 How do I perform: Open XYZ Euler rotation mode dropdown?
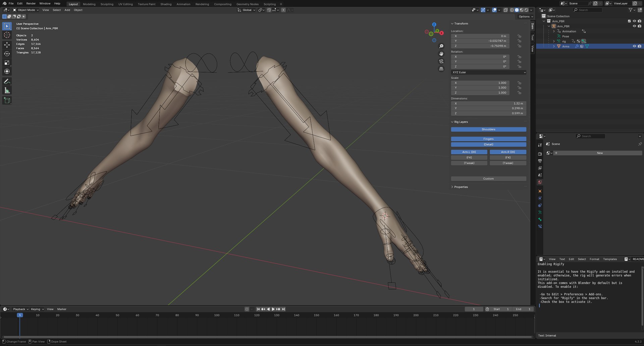pyautogui.click(x=488, y=72)
